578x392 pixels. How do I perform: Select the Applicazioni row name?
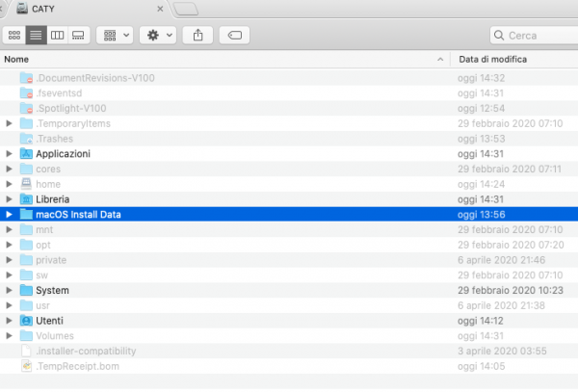click(x=63, y=154)
